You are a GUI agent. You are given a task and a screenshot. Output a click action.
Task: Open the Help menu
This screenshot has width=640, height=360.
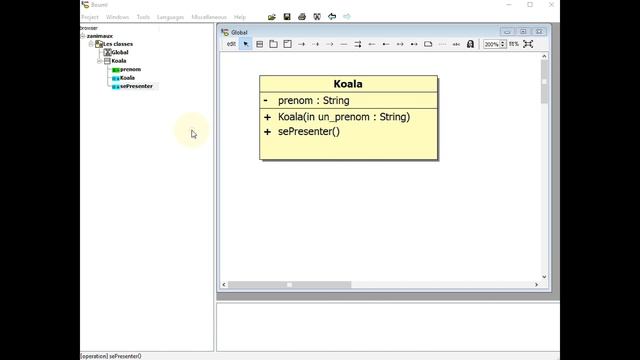240,17
